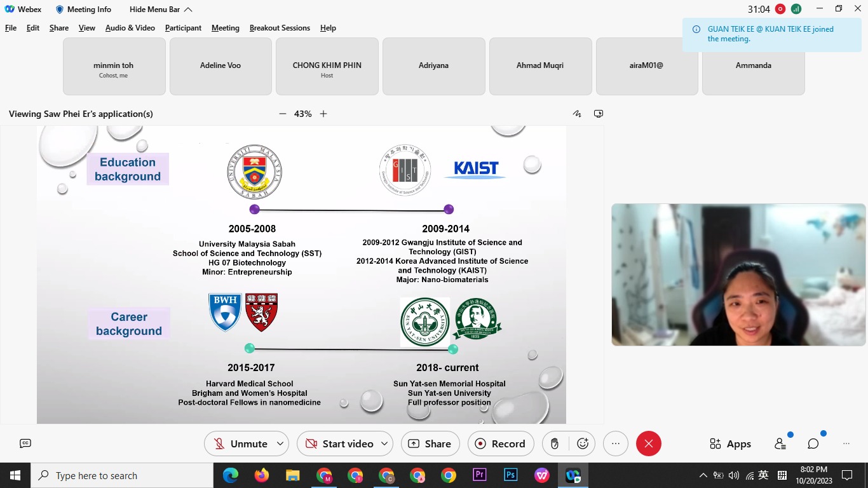Zoom out shared content with minus
Image resolution: width=868 pixels, height=488 pixels.
pos(283,114)
